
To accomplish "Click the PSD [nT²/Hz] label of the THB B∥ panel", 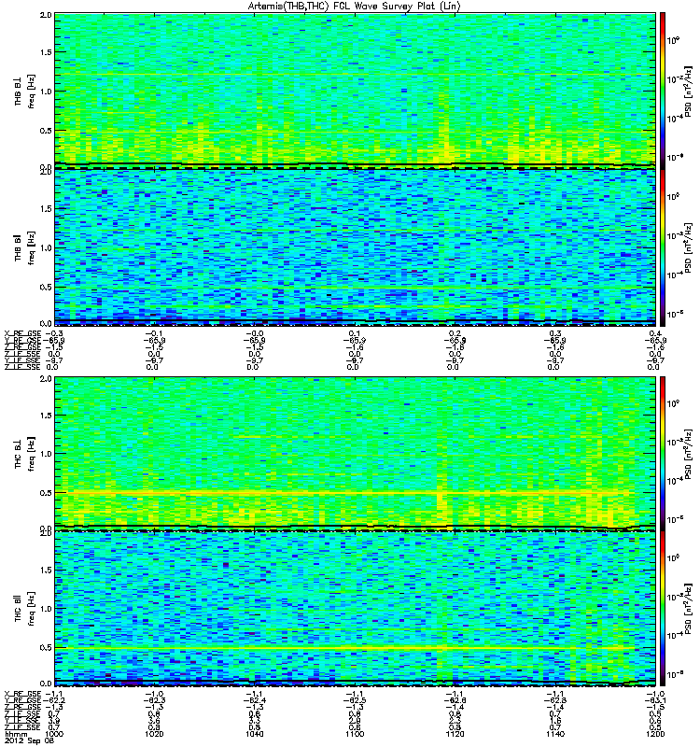I will (688, 247).
